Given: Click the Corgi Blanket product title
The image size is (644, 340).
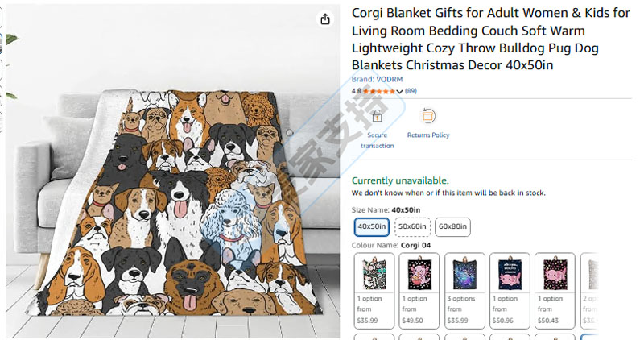Looking at the screenshot, I should click(491, 39).
